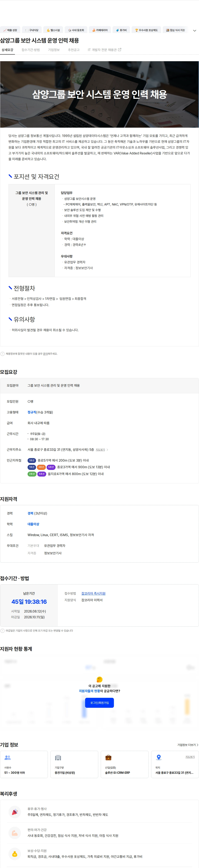Image resolution: width=199 pixels, height=868 pixels.
Task: Click the info icon beside 채용정보 notice
Action: pyautogui.click(x=3, y=354)
